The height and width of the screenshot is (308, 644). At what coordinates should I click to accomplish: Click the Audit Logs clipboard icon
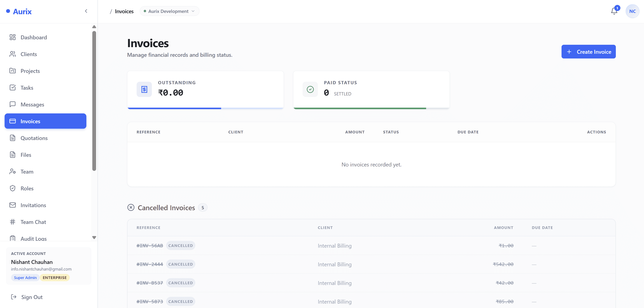(x=13, y=238)
